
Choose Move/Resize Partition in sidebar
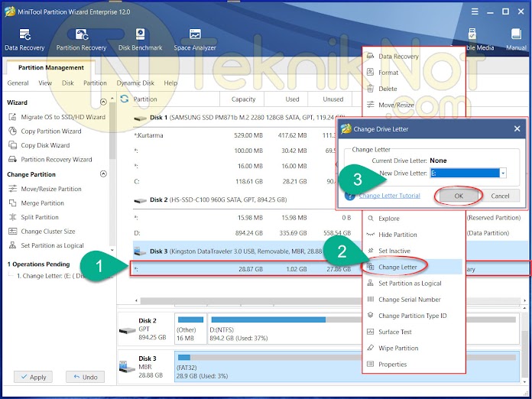pos(45,189)
